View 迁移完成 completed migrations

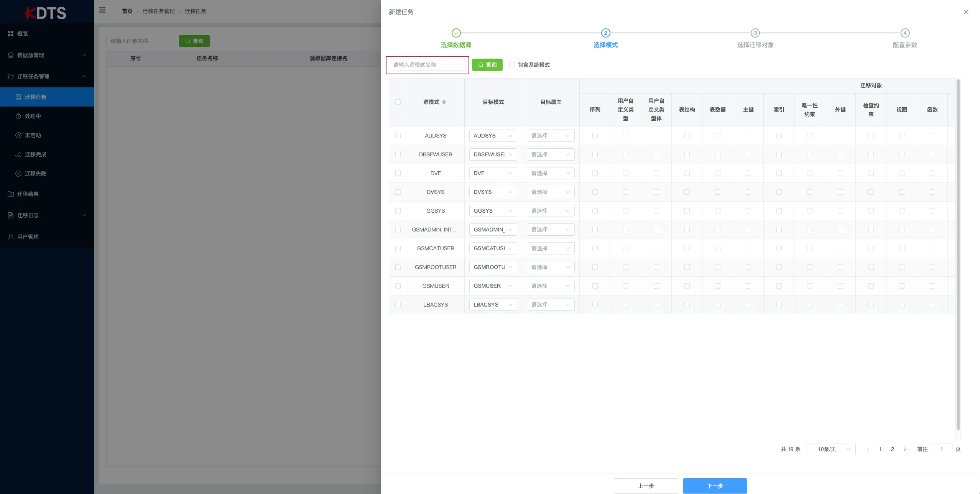tap(36, 154)
